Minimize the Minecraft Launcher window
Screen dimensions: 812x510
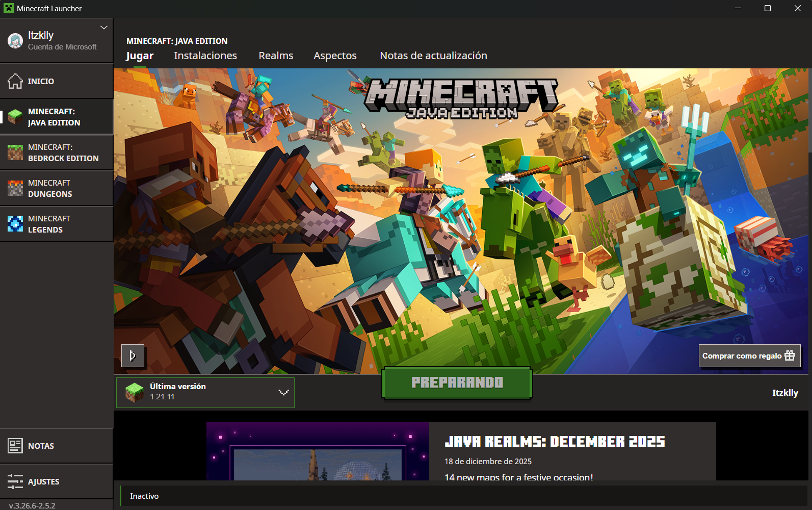coord(738,8)
